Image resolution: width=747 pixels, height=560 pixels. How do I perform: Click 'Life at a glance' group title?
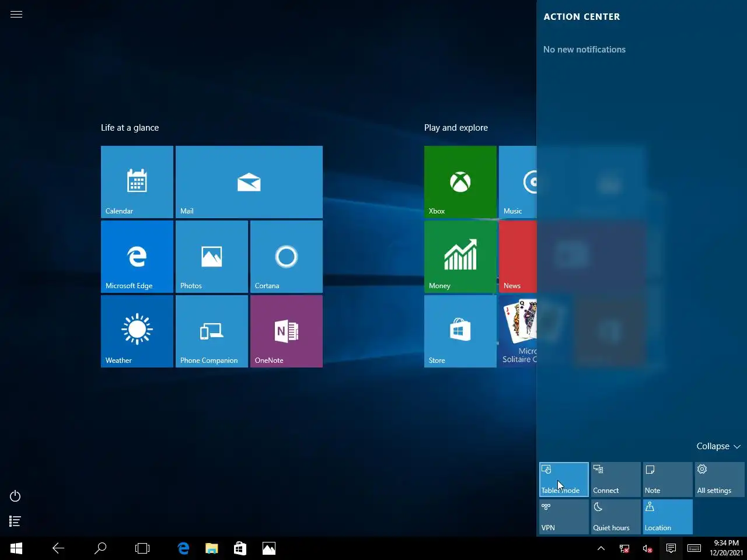coord(130,128)
